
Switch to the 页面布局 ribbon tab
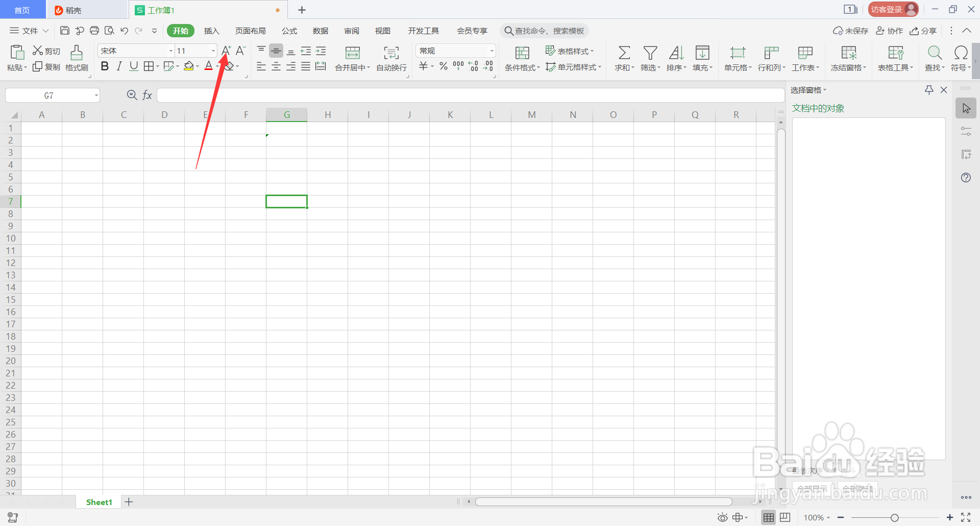coord(250,31)
